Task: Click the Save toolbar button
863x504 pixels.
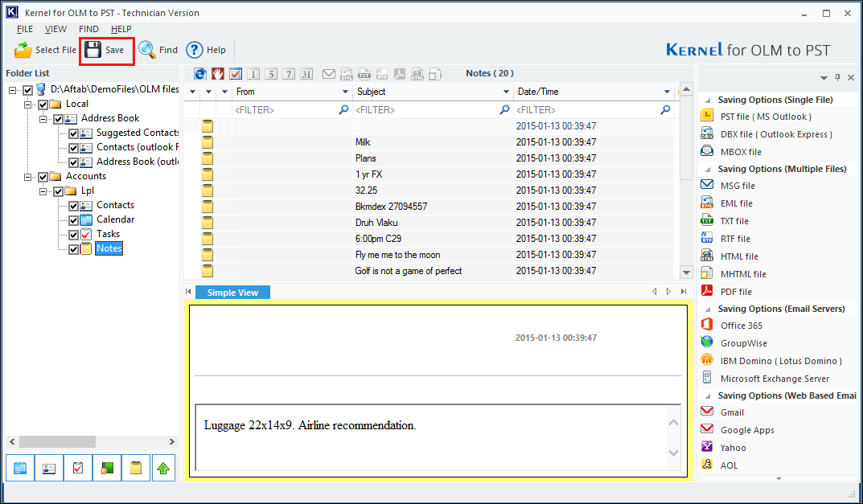Action: [x=107, y=51]
